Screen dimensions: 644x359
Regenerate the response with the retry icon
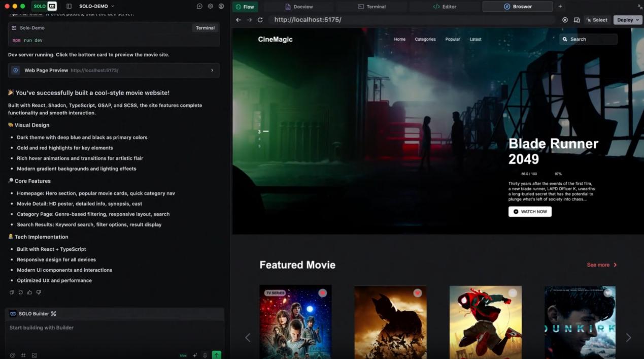(21, 292)
